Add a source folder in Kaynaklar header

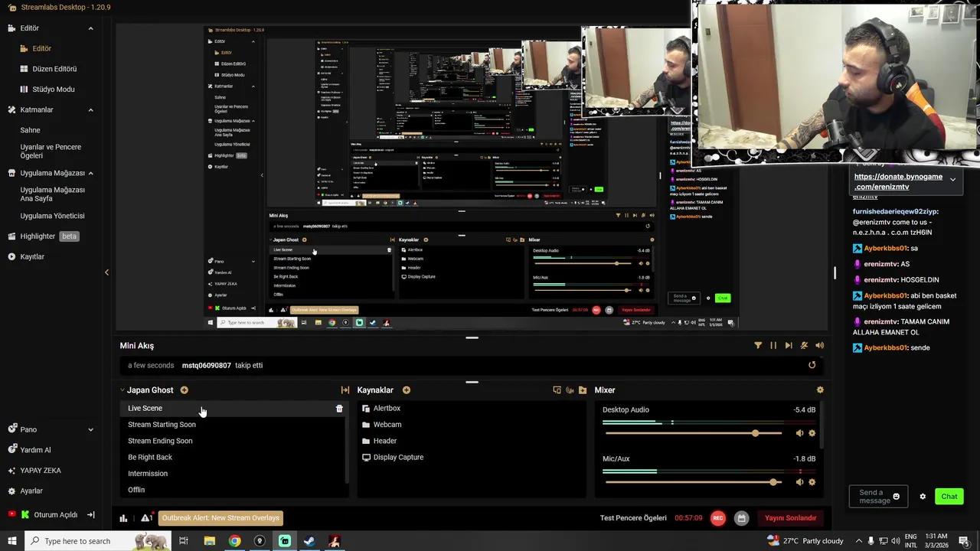point(583,390)
